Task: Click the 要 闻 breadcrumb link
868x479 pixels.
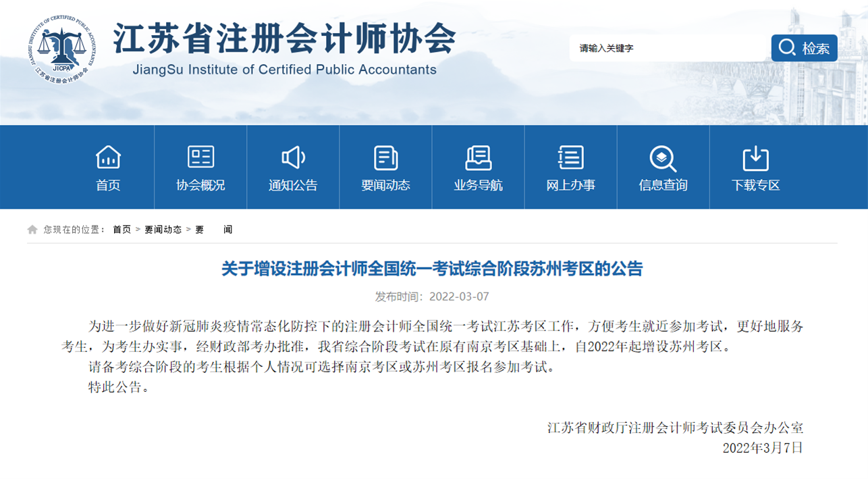Action: [213, 230]
